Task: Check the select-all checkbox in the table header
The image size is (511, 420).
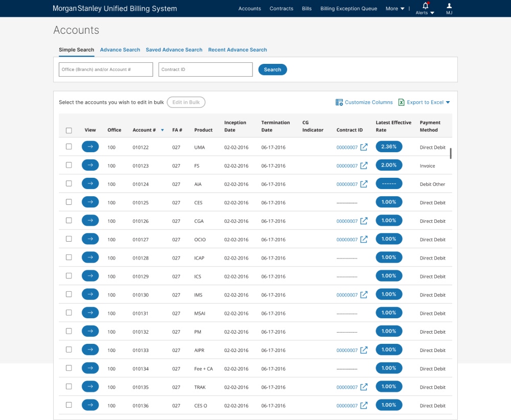Action: coord(68,130)
